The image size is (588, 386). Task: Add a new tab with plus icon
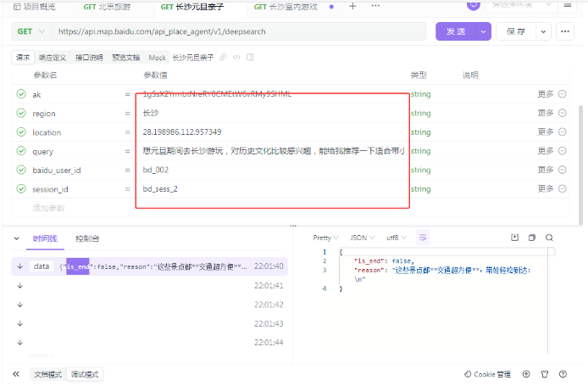pyautogui.click(x=352, y=6)
